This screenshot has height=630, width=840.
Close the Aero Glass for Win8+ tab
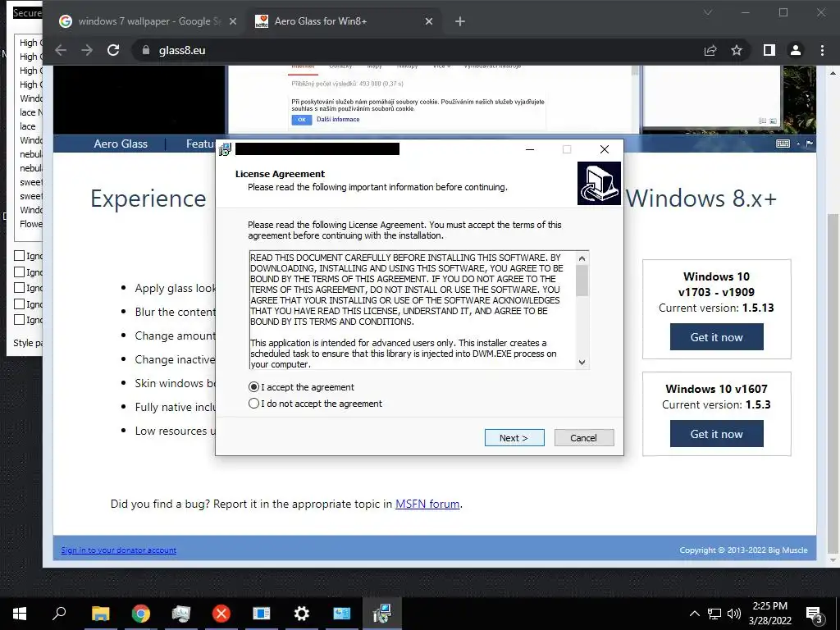[428, 21]
